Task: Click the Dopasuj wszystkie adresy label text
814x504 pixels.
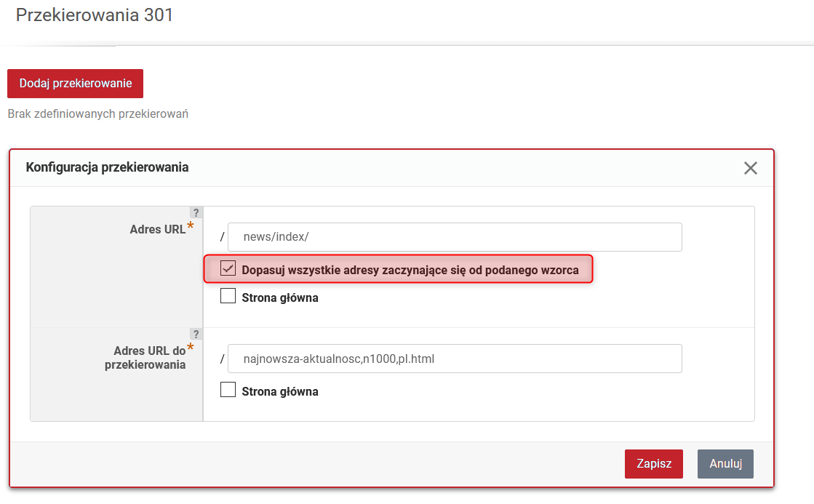Action: 410,270
